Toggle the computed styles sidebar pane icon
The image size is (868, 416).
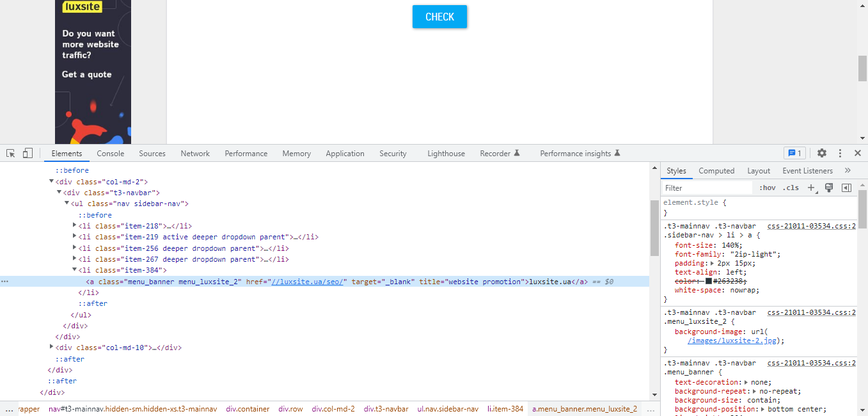tap(846, 188)
